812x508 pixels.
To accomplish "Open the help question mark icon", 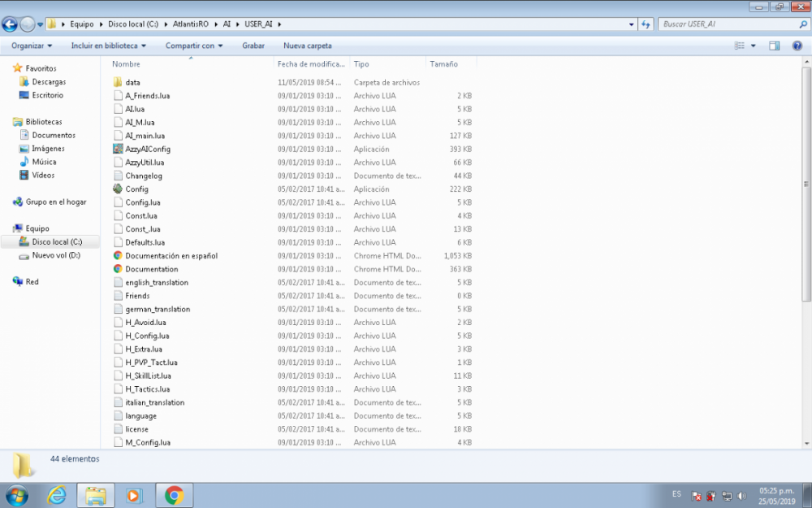I will (797, 46).
